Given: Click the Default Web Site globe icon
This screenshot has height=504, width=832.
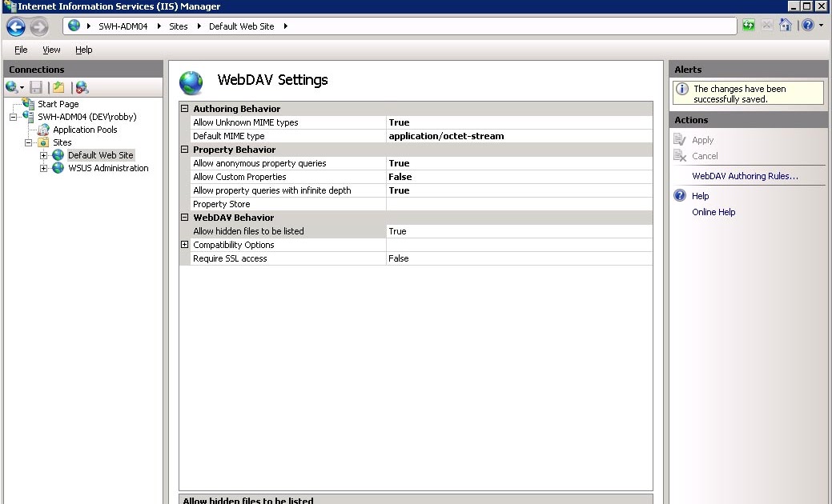Looking at the screenshot, I should 58,155.
